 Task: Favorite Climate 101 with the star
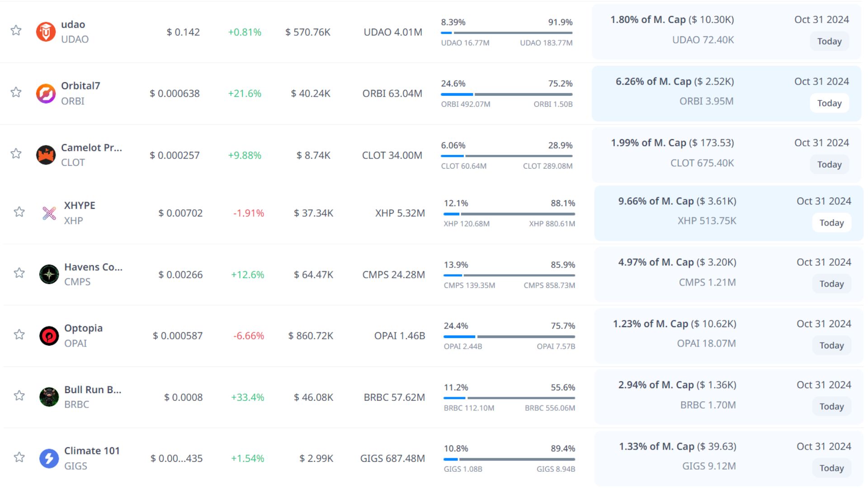pyautogui.click(x=19, y=457)
